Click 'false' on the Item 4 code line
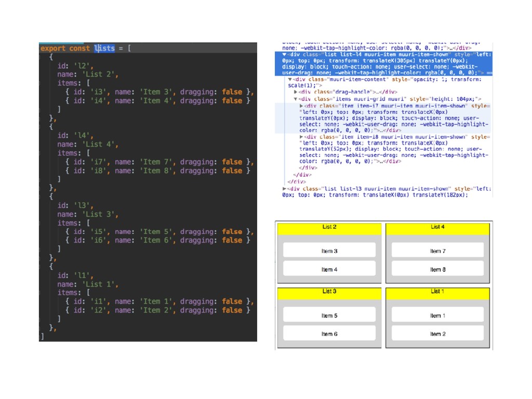This screenshot has width=532, height=399. pos(232,100)
